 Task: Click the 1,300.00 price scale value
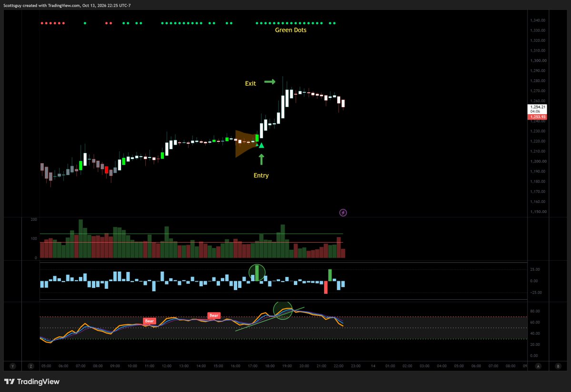(538, 61)
